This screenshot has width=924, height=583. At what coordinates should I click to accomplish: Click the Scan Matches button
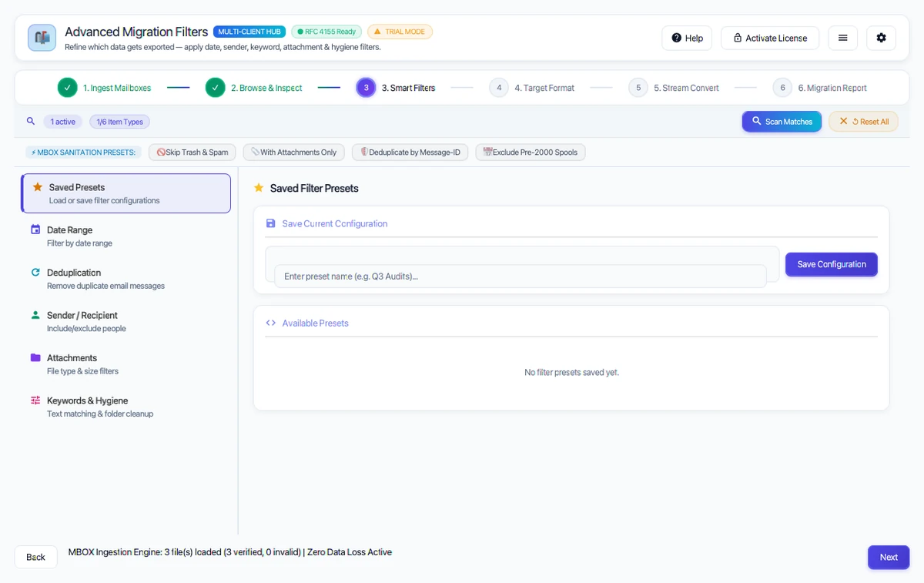pyautogui.click(x=782, y=122)
